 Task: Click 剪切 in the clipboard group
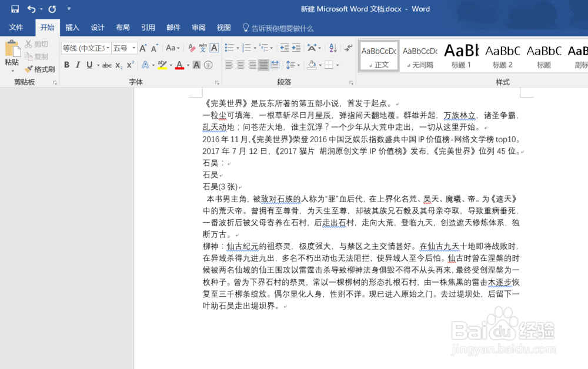pyautogui.click(x=36, y=44)
